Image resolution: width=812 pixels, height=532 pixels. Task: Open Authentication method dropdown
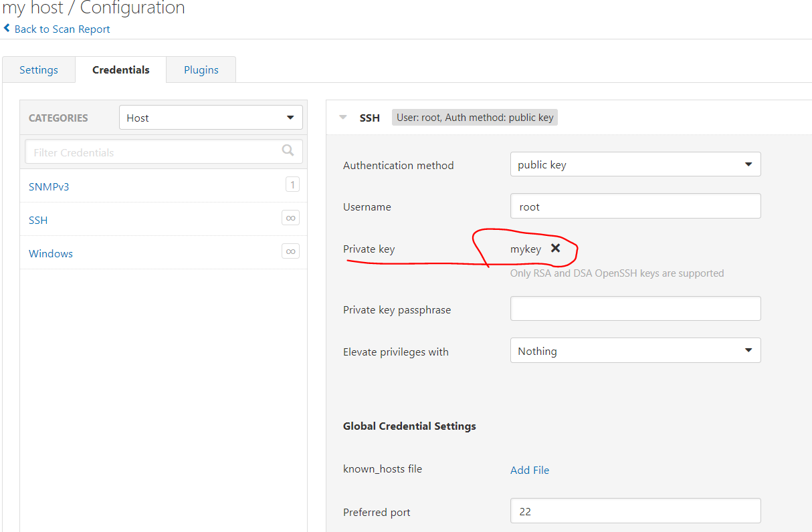[635, 164]
